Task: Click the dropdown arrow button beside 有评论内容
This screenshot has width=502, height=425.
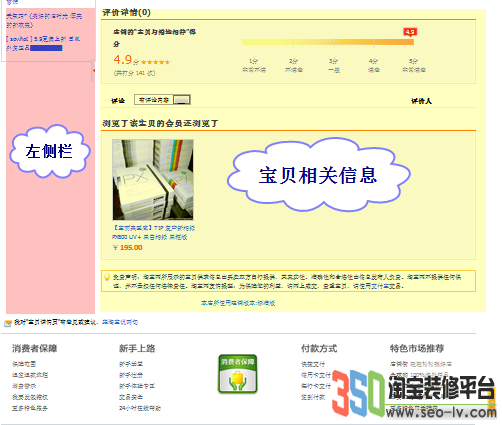Action: pos(182,100)
